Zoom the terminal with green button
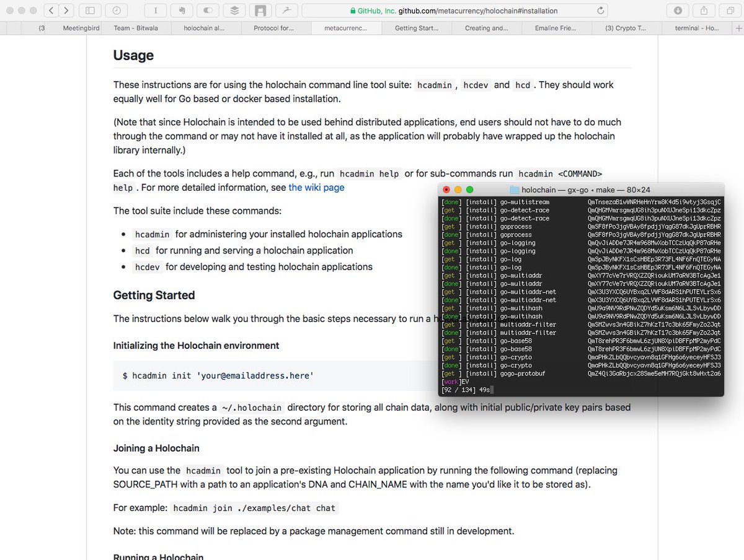Viewport: 744px width, 560px height. (x=470, y=190)
